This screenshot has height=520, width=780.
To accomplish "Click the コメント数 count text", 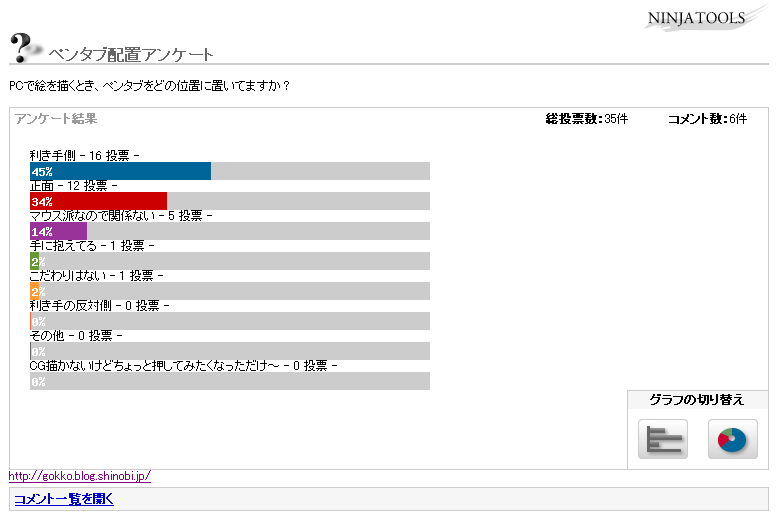I will pyautogui.click(x=707, y=119).
